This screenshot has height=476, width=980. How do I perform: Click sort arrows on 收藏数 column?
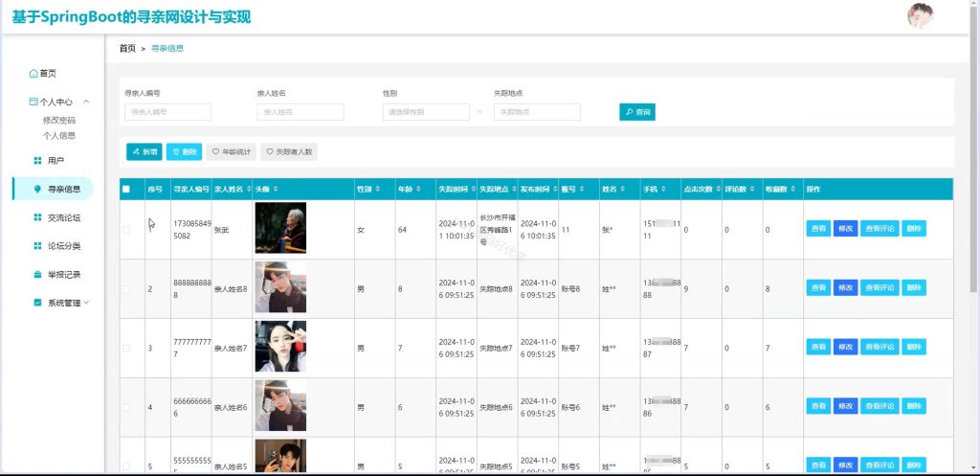(792, 189)
